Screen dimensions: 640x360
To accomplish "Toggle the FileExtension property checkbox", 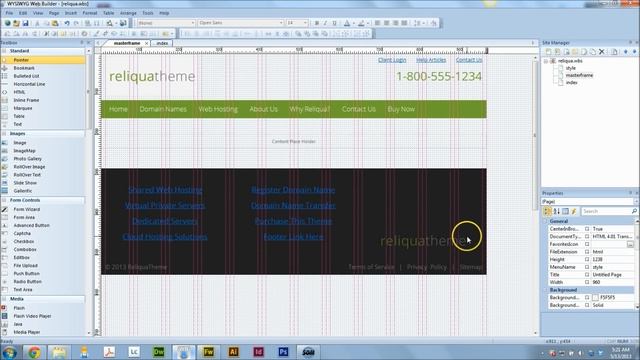I will click(x=587, y=252).
